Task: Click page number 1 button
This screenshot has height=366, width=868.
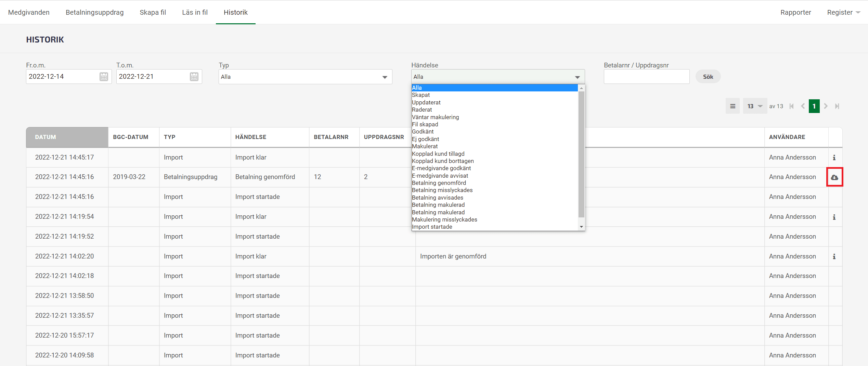Action: (814, 106)
